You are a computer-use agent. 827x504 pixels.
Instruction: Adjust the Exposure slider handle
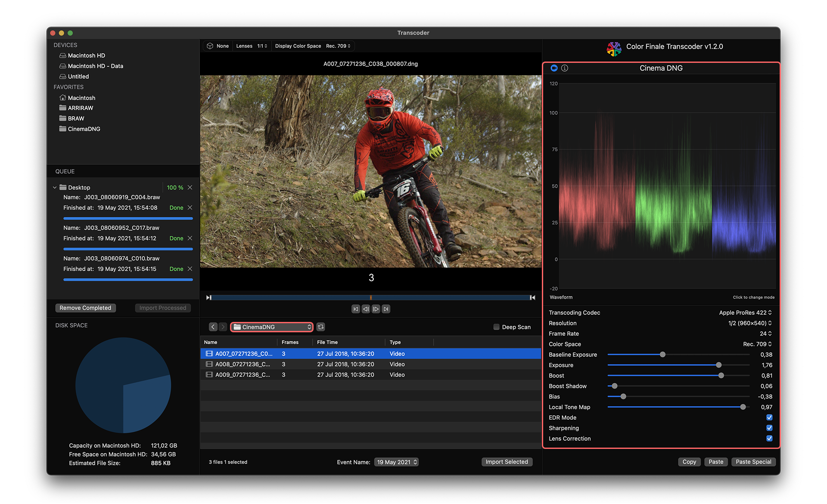coord(718,365)
